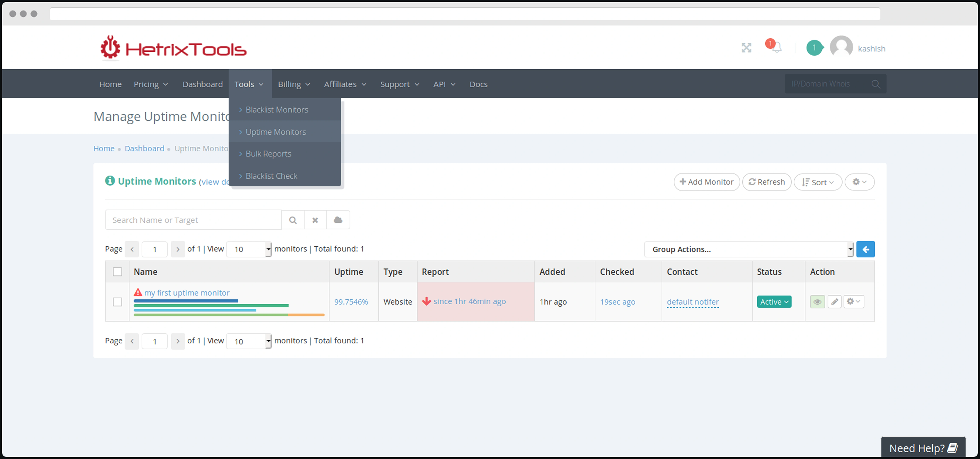Choose Blacklist Check in Tools menu

(x=271, y=176)
